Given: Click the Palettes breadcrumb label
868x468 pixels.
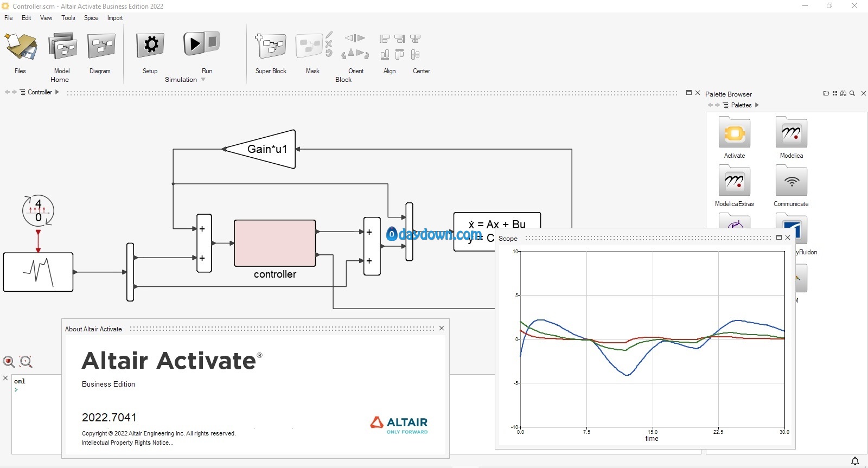Looking at the screenshot, I should 741,105.
